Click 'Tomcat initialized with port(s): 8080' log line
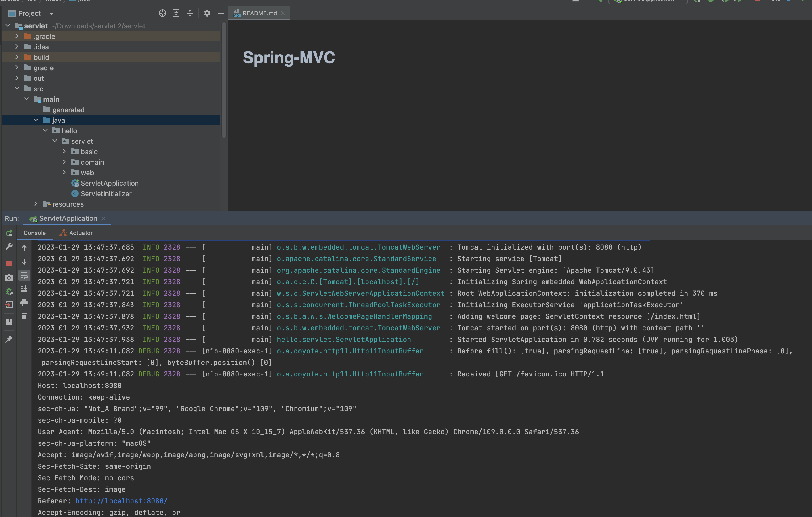 click(x=340, y=247)
